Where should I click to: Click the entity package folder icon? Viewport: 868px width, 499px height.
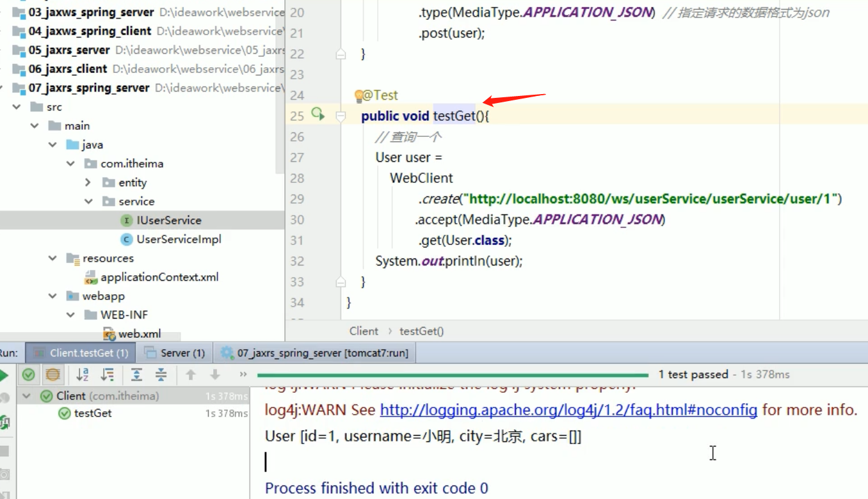109,182
